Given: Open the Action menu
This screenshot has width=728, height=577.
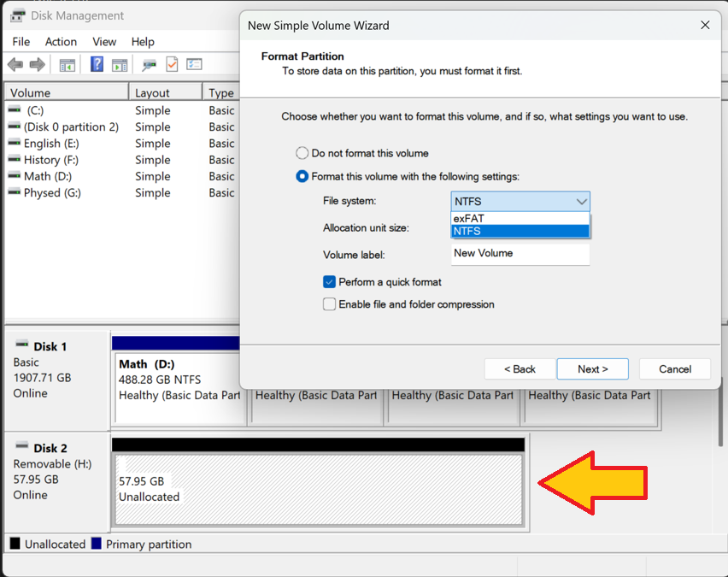Looking at the screenshot, I should coord(61,41).
